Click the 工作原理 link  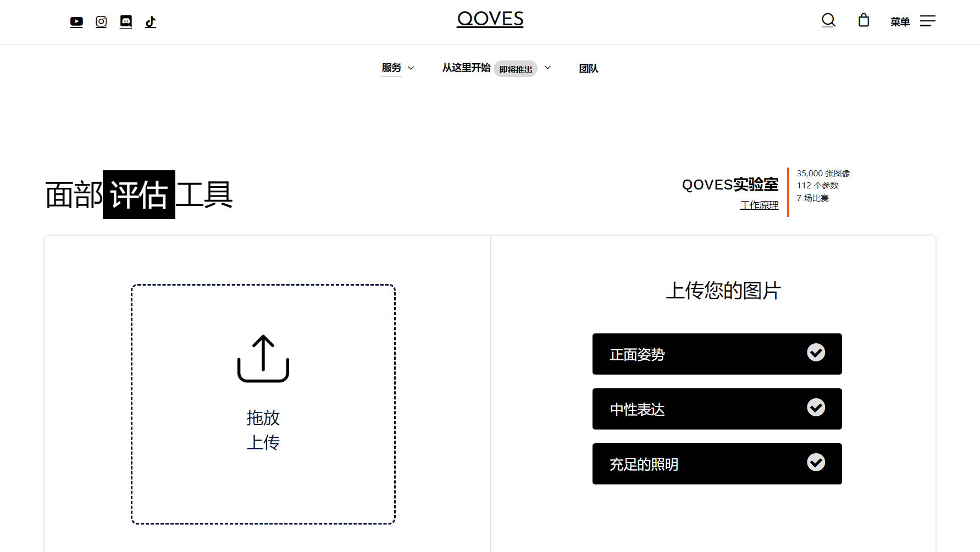point(759,205)
